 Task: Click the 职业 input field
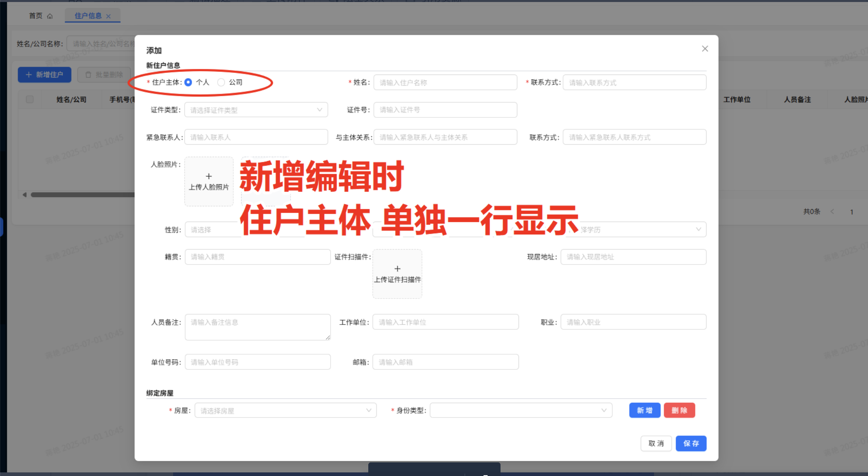(x=633, y=322)
